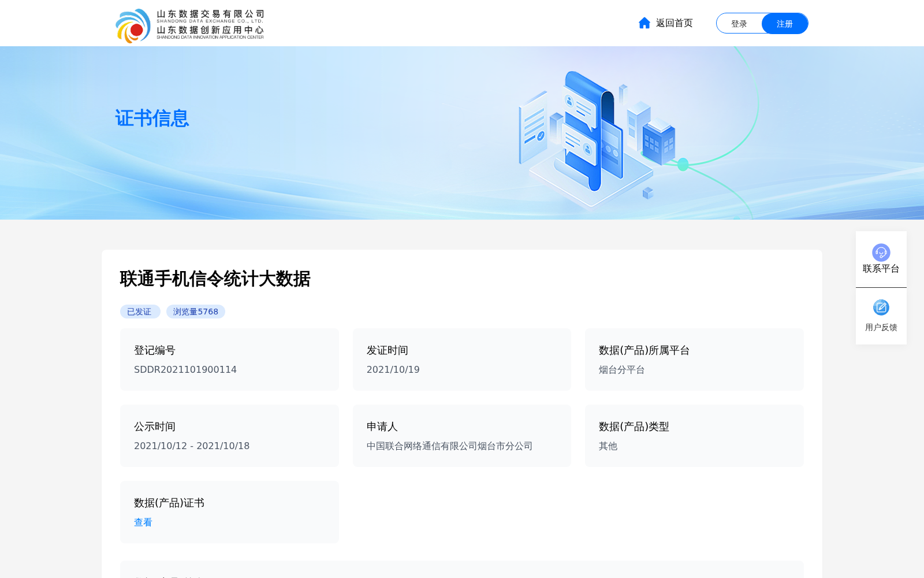Viewport: 924px width, 578px height.
Task: Click the title 联通手机信令统计大数据
Action: [215, 279]
